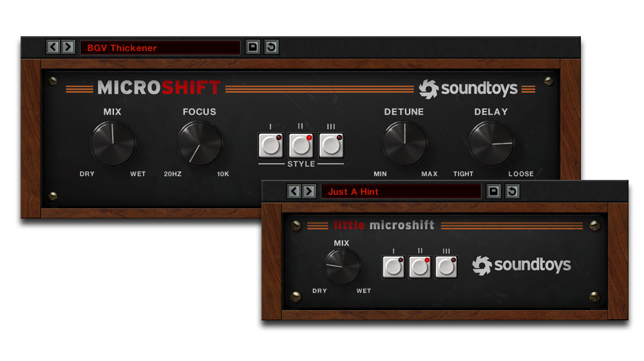
Task: Click the MAX label under Detune
Action: [430, 174]
